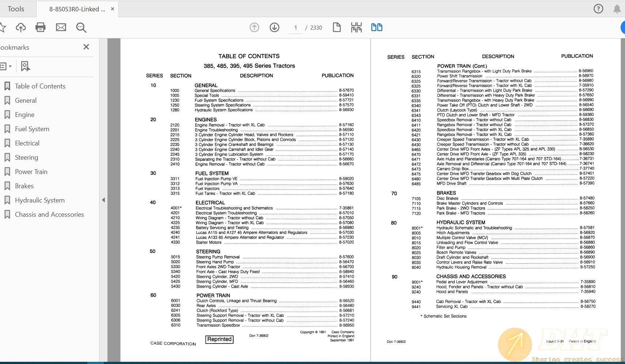Open bookmark options dropdown menu
This screenshot has width=625, height=364.
pos(6,66)
